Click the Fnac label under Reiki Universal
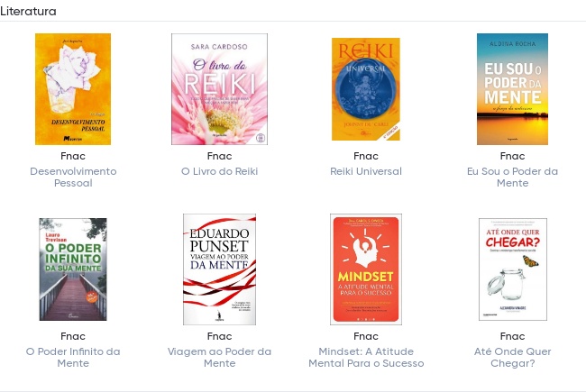Screen dimensions: 586x392 [x=366, y=156]
